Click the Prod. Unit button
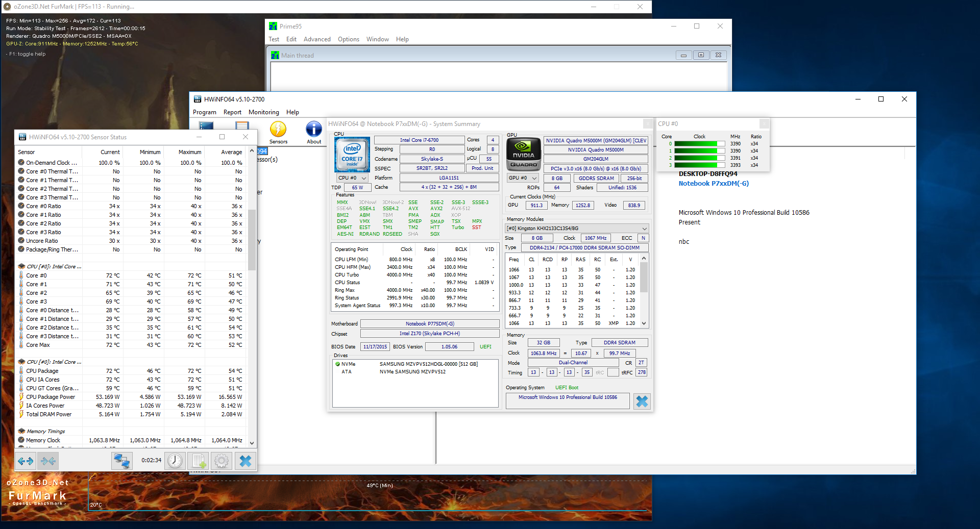The width and height of the screenshot is (980, 529). click(x=482, y=168)
